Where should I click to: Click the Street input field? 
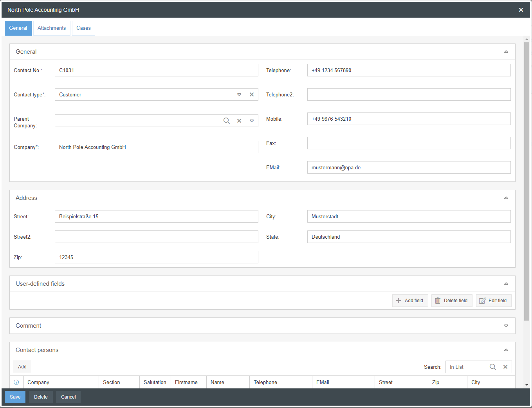pyautogui.click(x=157, y=216)
